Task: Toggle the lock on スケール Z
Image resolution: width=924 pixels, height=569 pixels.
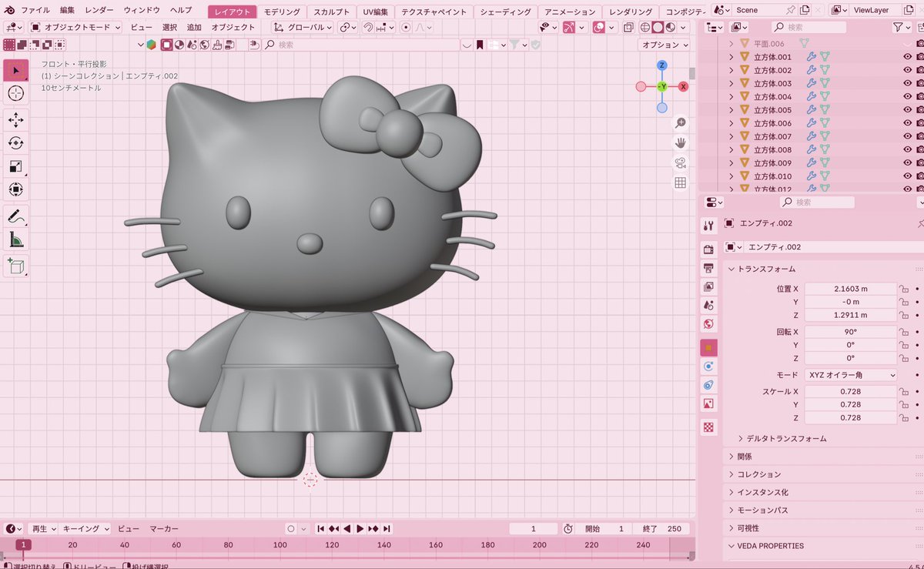Action: tap(905, 417)
